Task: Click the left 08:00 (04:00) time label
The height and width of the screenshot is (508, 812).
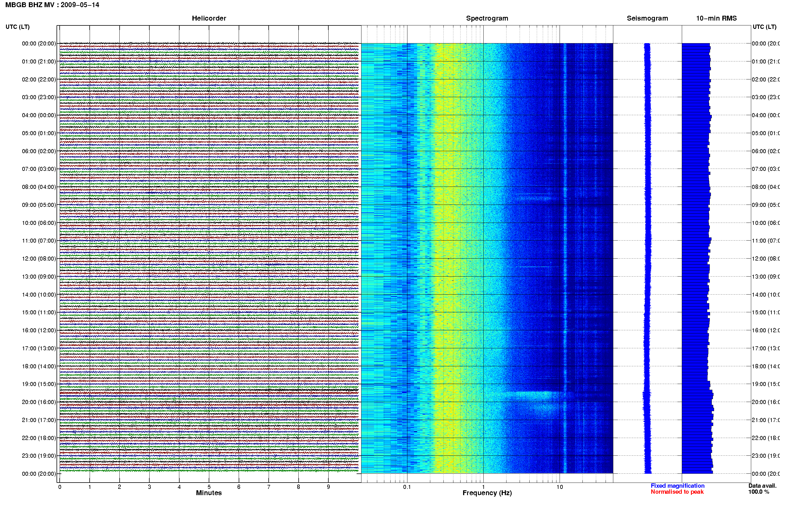Action: [x=39, y=187]
